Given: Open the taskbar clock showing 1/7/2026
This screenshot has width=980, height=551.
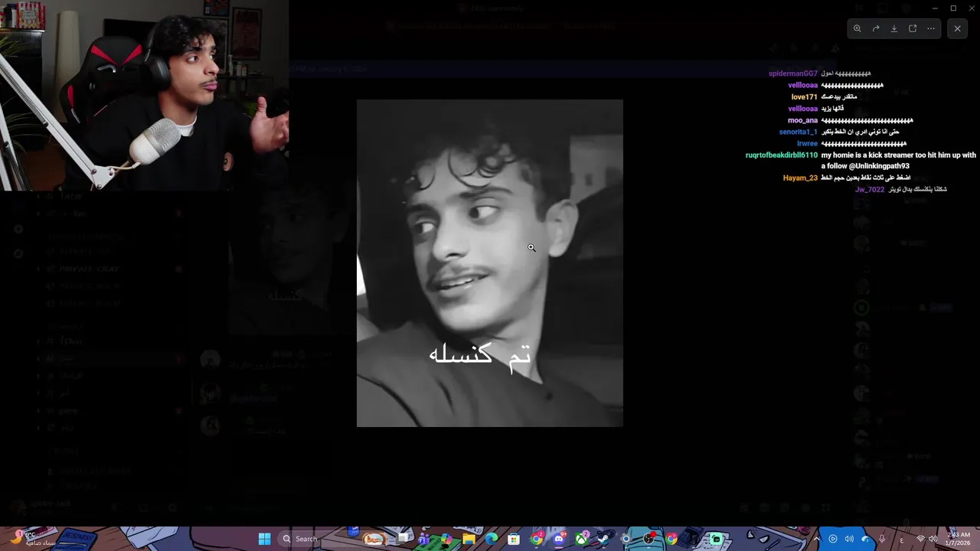Looking at the screenshot, I should [x=958, y=539].
